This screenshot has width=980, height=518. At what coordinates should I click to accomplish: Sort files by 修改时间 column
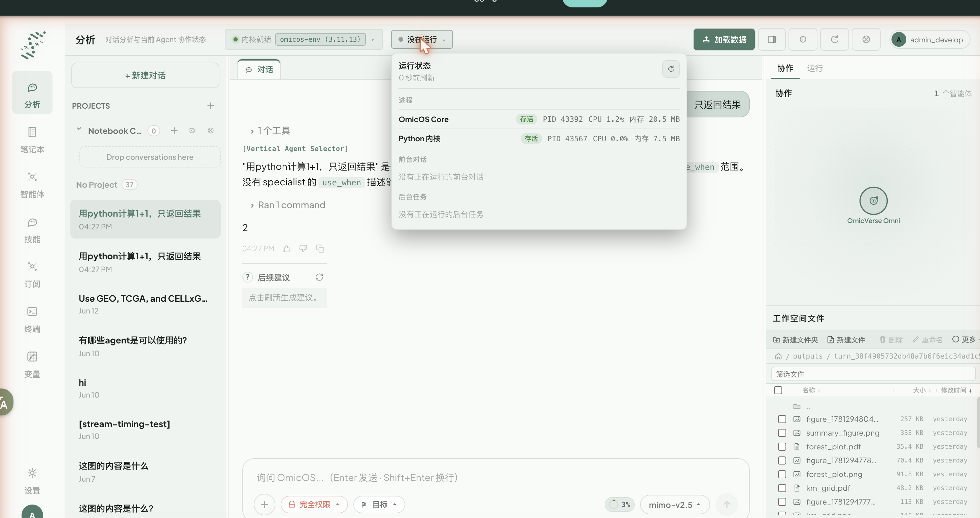pyautogui.click(x=956, y=390)
